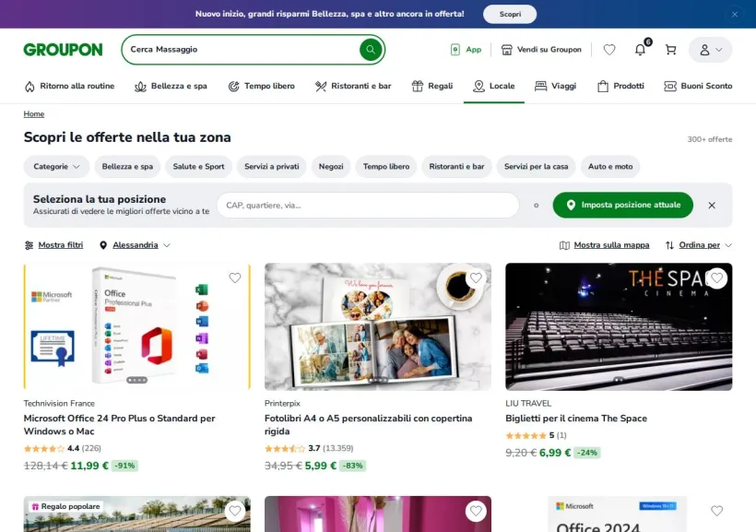The height and width of the screenshot is (532, 756).
Task: Open Tempo libero navigation item
Action: (x=261, y=86)
